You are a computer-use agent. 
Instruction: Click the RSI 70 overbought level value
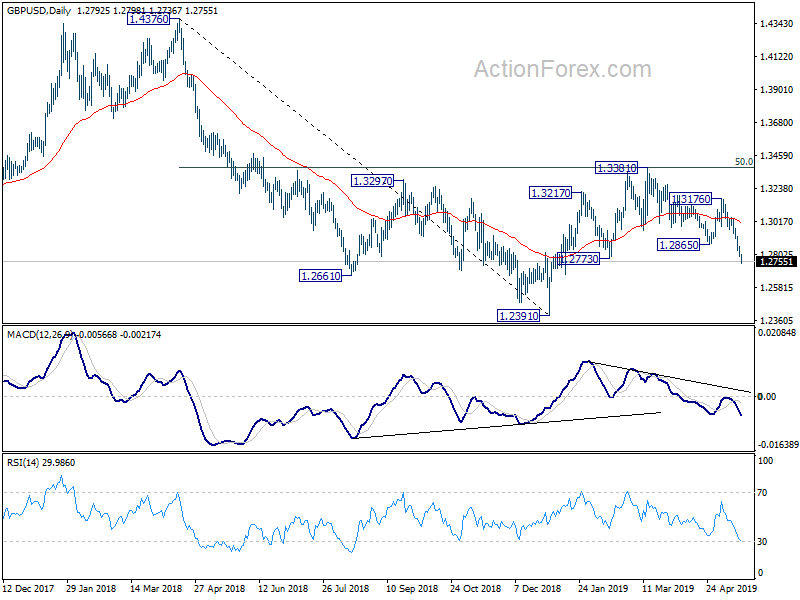point(762,493)
